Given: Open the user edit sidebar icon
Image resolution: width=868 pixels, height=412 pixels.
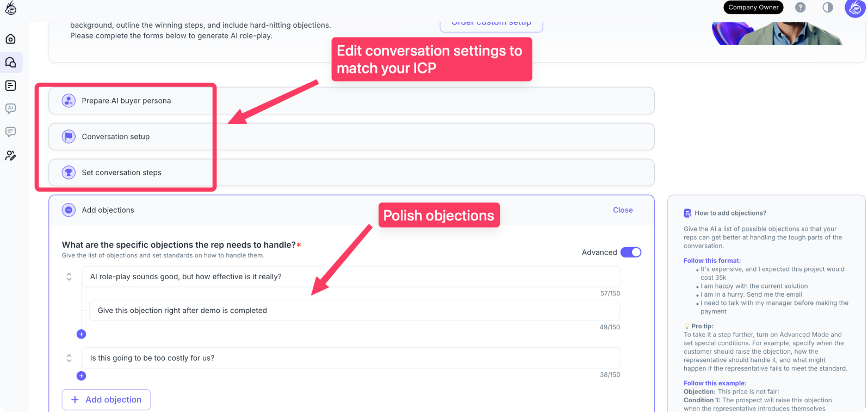Looking at the screenshot, I should coord(10,156).
